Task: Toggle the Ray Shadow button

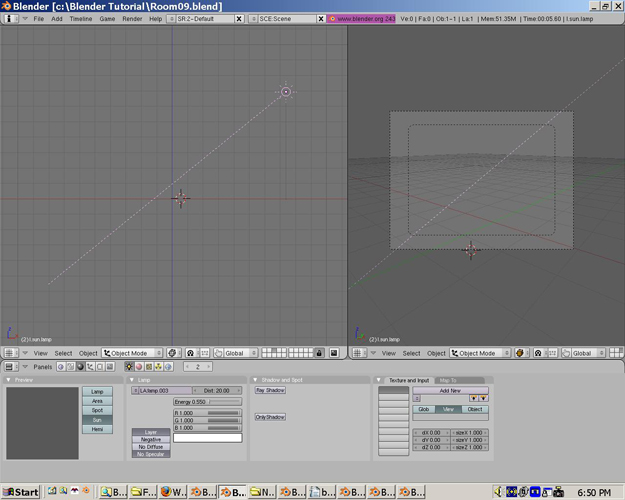Action: point(270,391)
